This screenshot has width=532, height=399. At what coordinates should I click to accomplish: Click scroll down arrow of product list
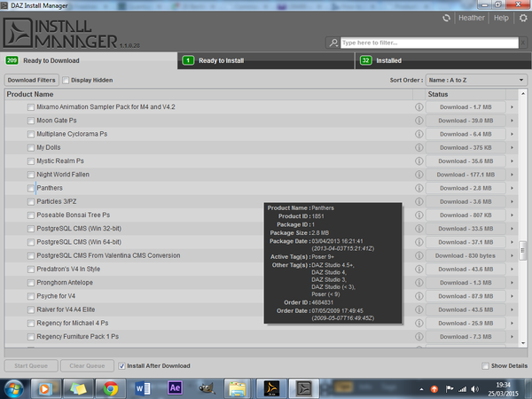523,343
